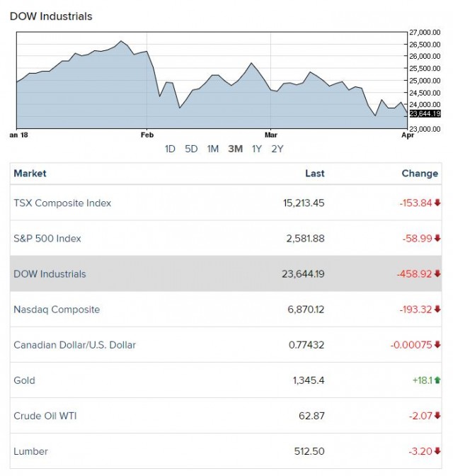Show the 1Y chart range
Screen dimensions: 453x476
[x=257, y=149]
